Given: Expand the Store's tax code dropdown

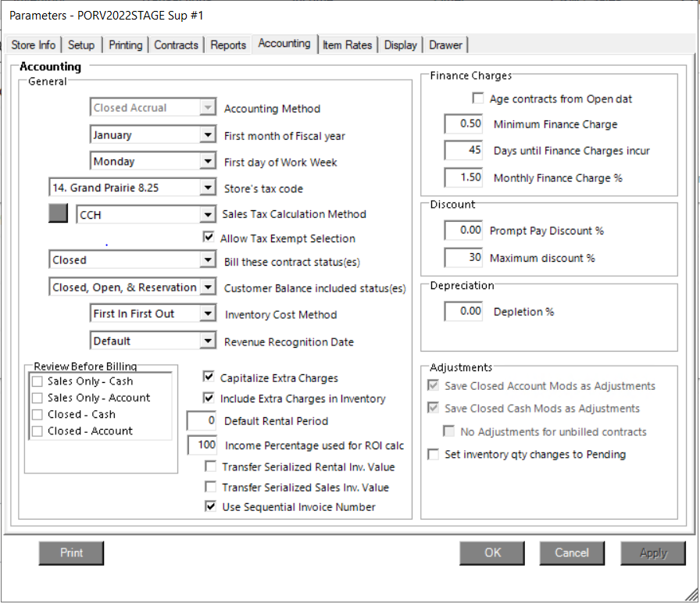Looking at the screenshot, I should pyautogui.click(x=207, y=188).
